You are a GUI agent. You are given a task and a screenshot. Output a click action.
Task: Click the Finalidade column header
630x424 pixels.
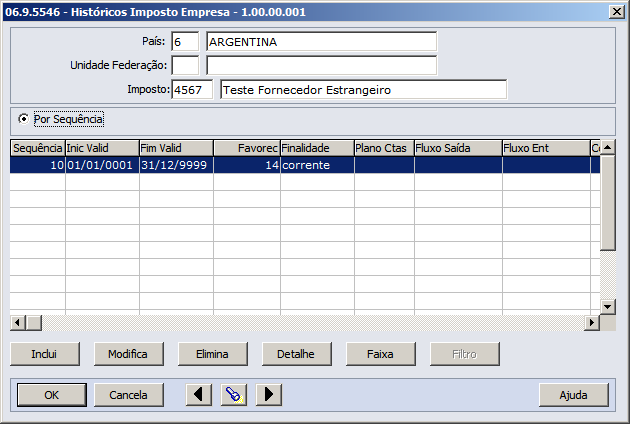pyautogui.click(x=317, y=148)
